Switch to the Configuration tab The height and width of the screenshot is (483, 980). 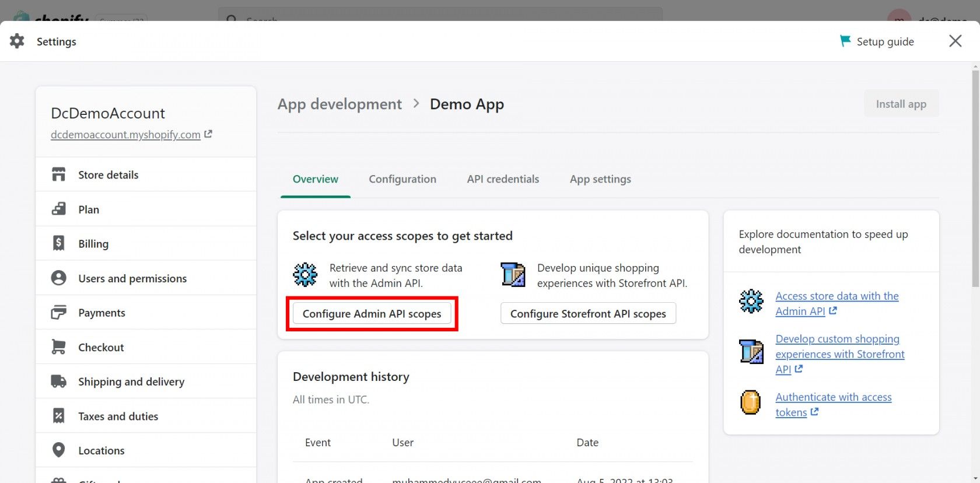point(402,179)
